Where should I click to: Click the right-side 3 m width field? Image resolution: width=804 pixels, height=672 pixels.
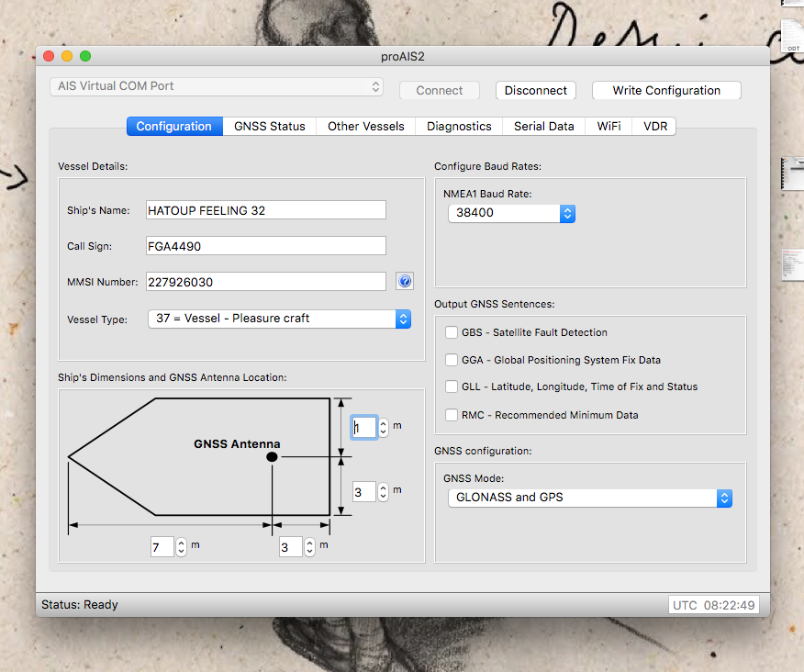[364, 492]
